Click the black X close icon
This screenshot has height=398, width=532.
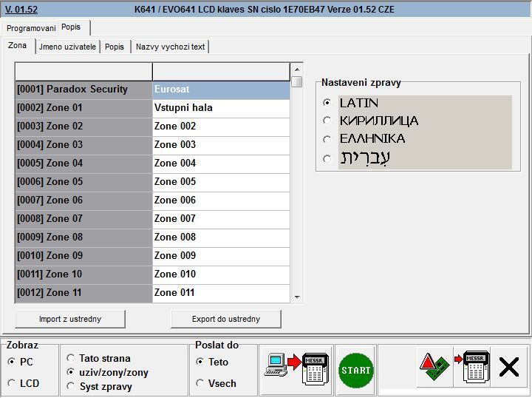508,368
